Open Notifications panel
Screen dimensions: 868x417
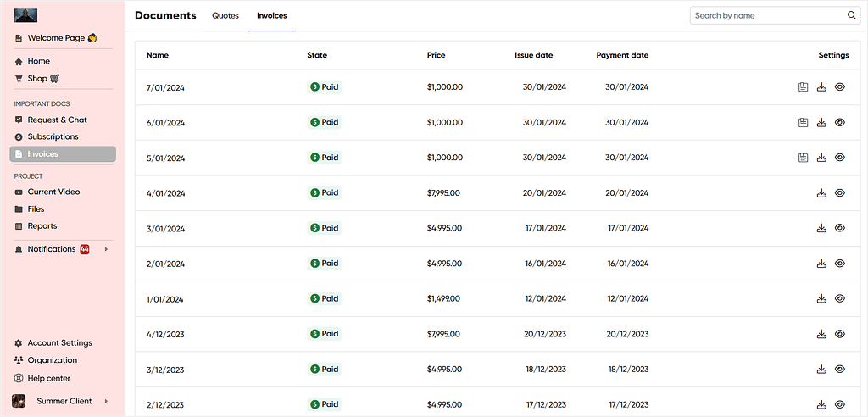52,249
